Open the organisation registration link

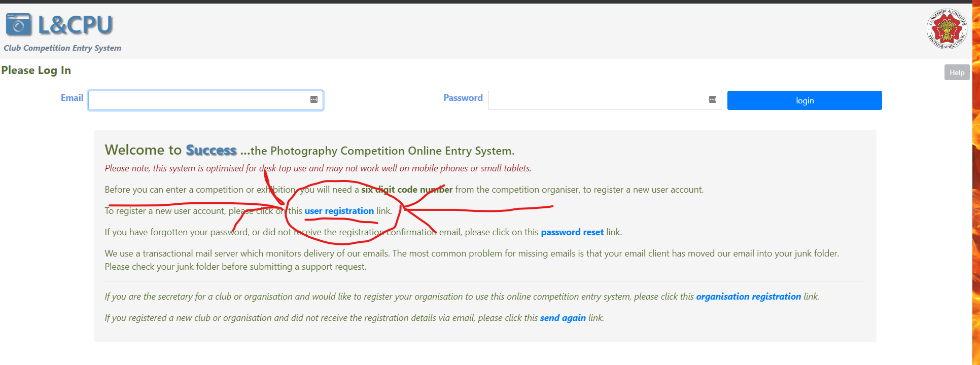click(x=748, y=297)
